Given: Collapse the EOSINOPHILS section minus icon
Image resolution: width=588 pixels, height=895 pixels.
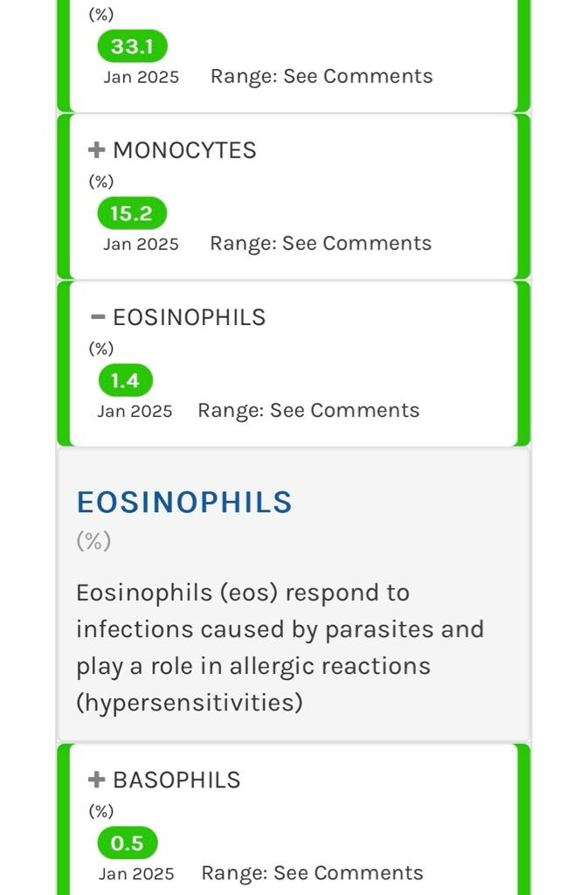Looking at the screenshot, I should tap(98, 317).
